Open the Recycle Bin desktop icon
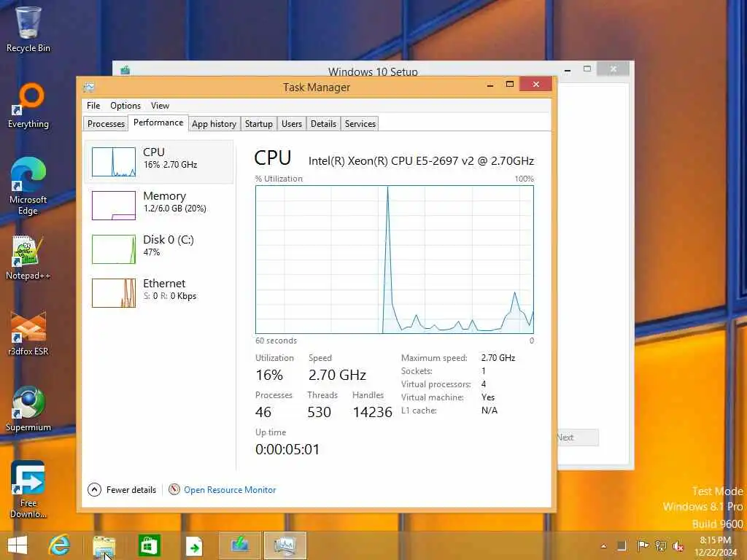Image resolution: width=747 pixels, height=560 pixels. pyautogui.click(x=28, y=28)
